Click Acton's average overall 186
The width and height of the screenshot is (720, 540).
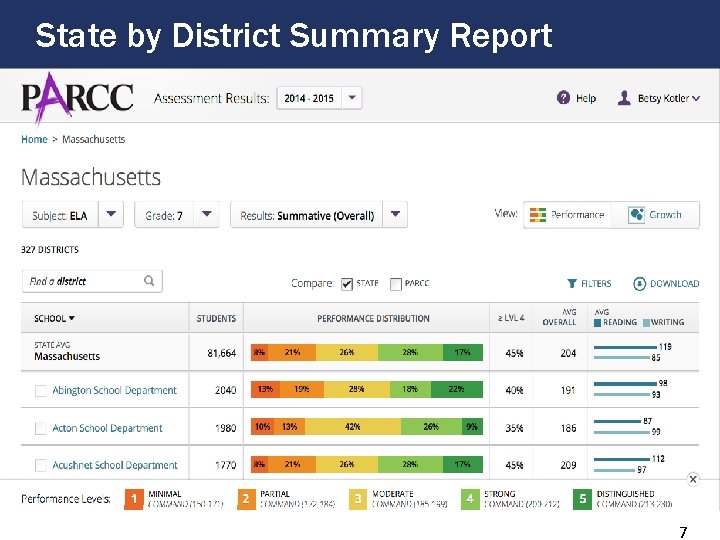(568, 428)
